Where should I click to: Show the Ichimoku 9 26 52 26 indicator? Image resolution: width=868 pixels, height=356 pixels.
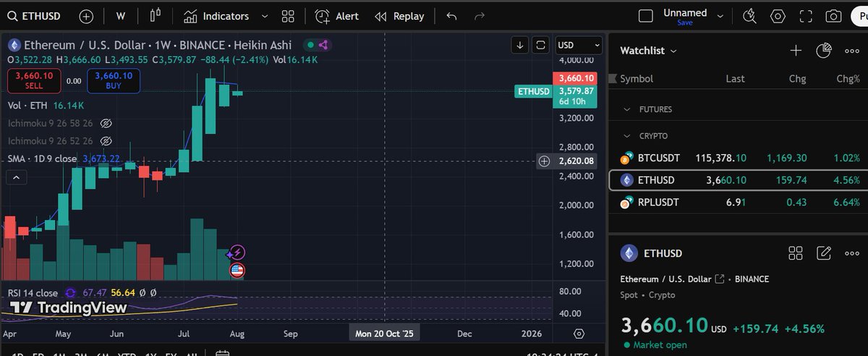tap(106, 140)
